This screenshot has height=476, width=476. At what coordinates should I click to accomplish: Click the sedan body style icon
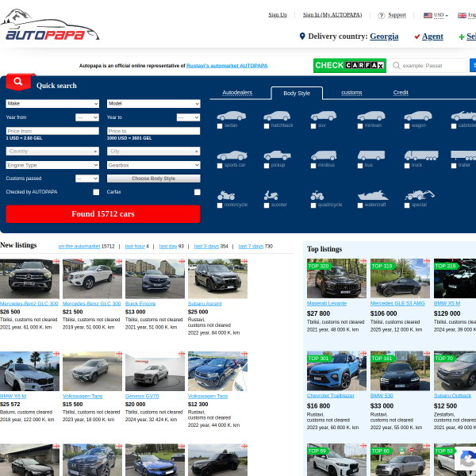232,116
